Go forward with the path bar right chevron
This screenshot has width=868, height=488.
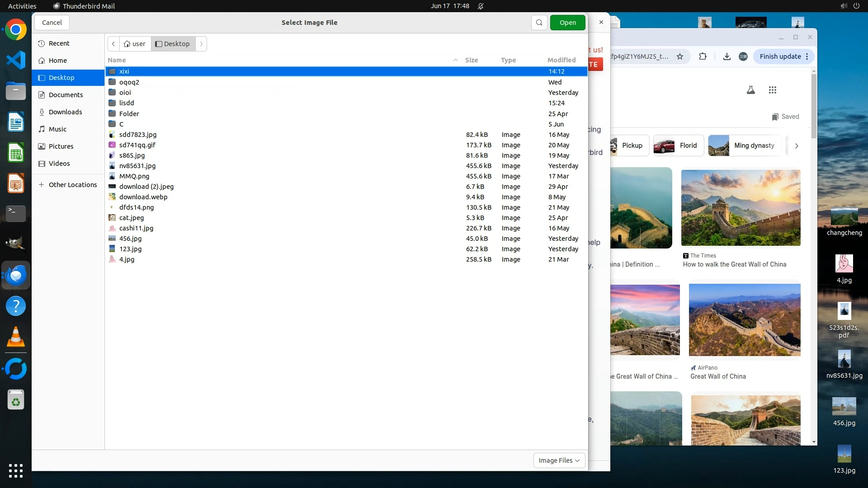pyautogui.click(x=201, y=44)
